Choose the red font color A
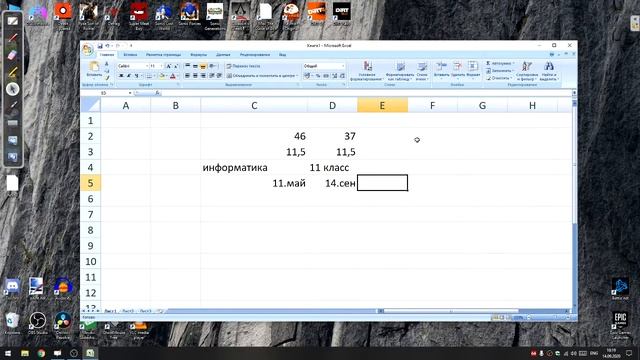Screen dimensions: 640x360 click(173, 76)
